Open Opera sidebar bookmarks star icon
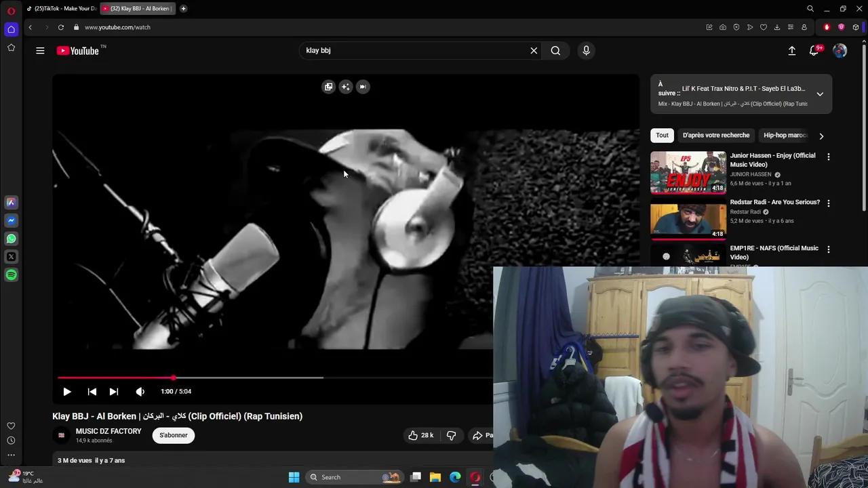This screenshot has height=488, width=868. 11,47
